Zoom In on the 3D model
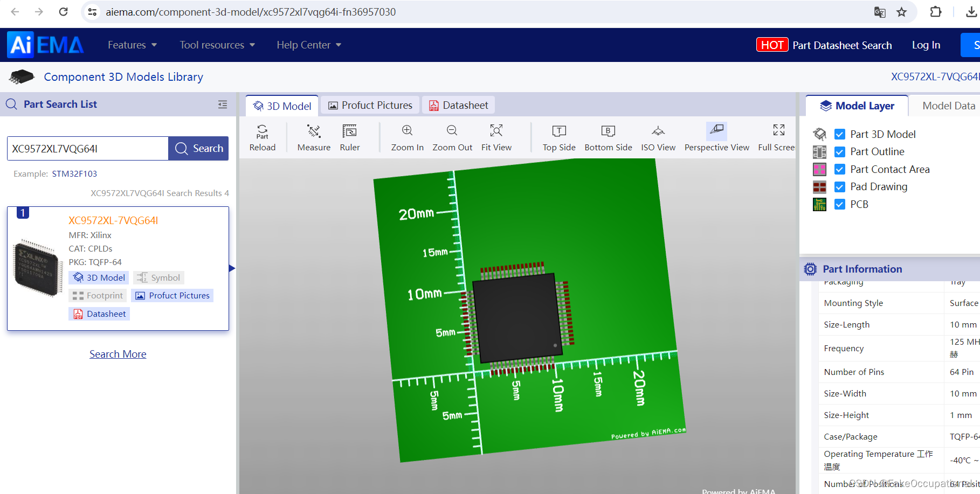Viewport: 980px width, 494px height. click(408, 137)
